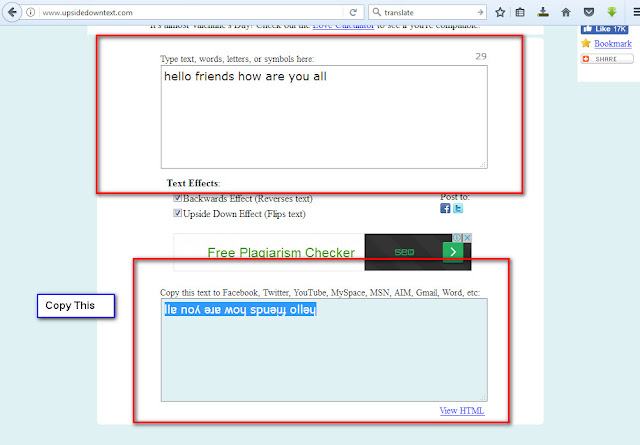The width and height of the screenshot is (640, 445).
Task: Bookmark this page with the star icon
Action: [x=500, y=12]
